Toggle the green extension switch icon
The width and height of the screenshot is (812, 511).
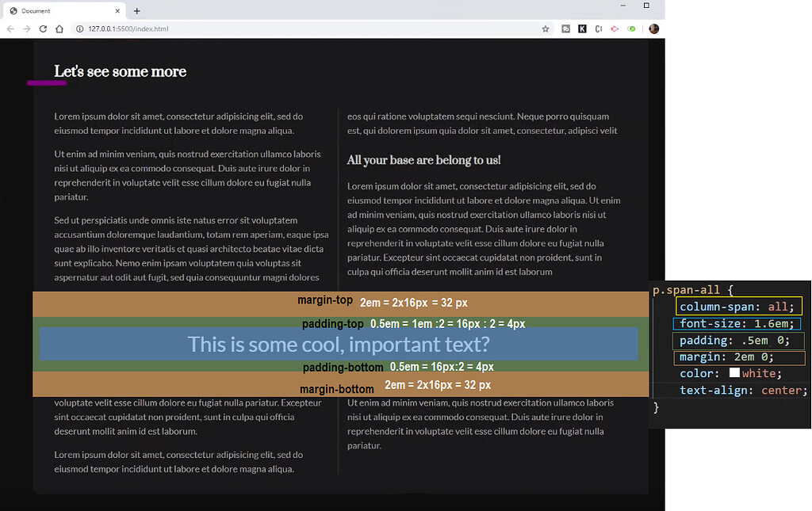click(x=631, y=28)
